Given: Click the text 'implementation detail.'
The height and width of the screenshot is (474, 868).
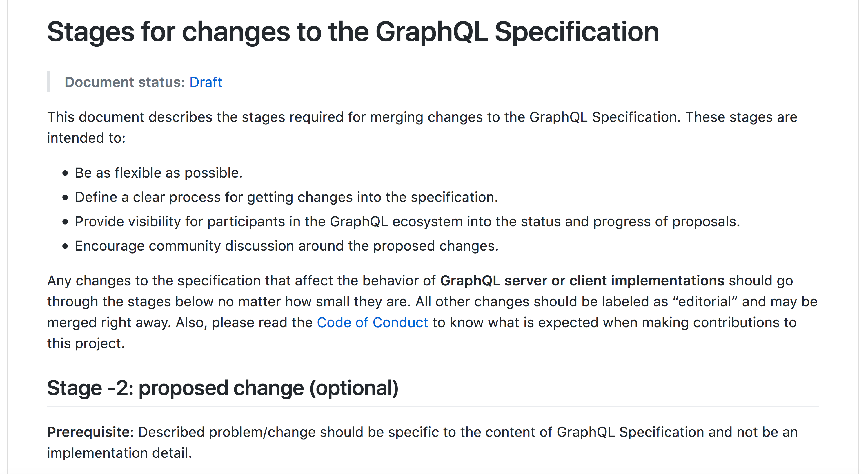Looking at the screenshot, I should pos(119,453).
